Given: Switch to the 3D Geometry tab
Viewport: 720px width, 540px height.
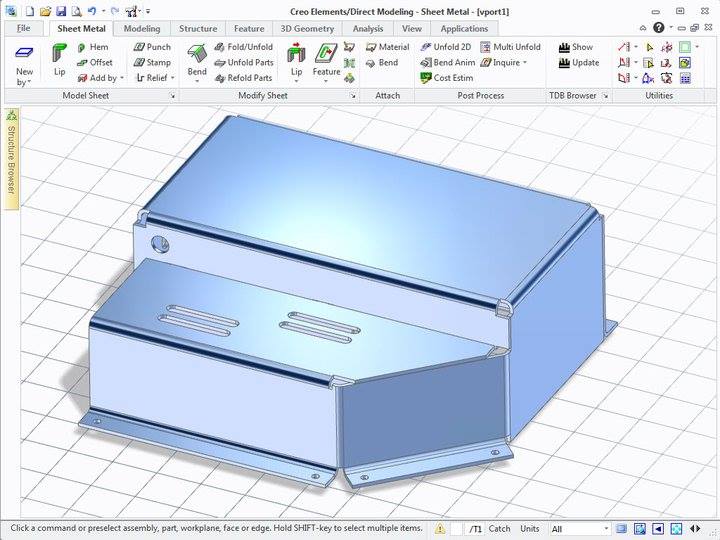Looking at the screenshot, I should (x=307, y=28).
